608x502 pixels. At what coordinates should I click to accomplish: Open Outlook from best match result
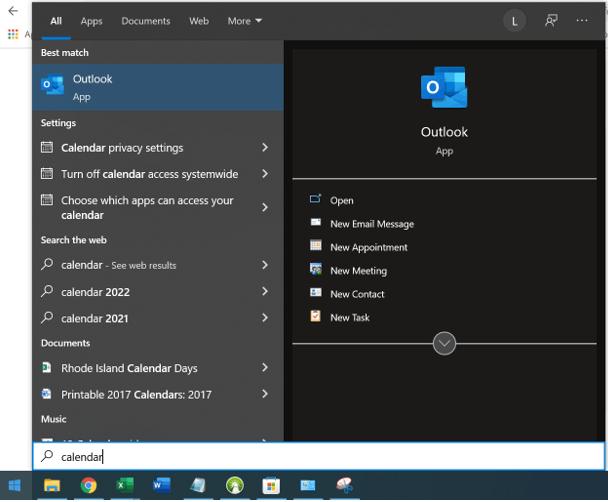coord(158,87)
